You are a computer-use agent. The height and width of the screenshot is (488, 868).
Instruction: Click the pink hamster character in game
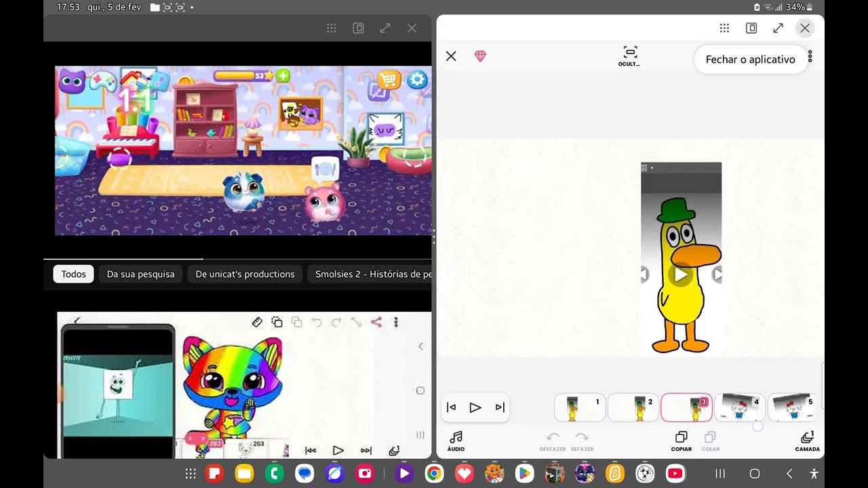click(x=325, y=203)
